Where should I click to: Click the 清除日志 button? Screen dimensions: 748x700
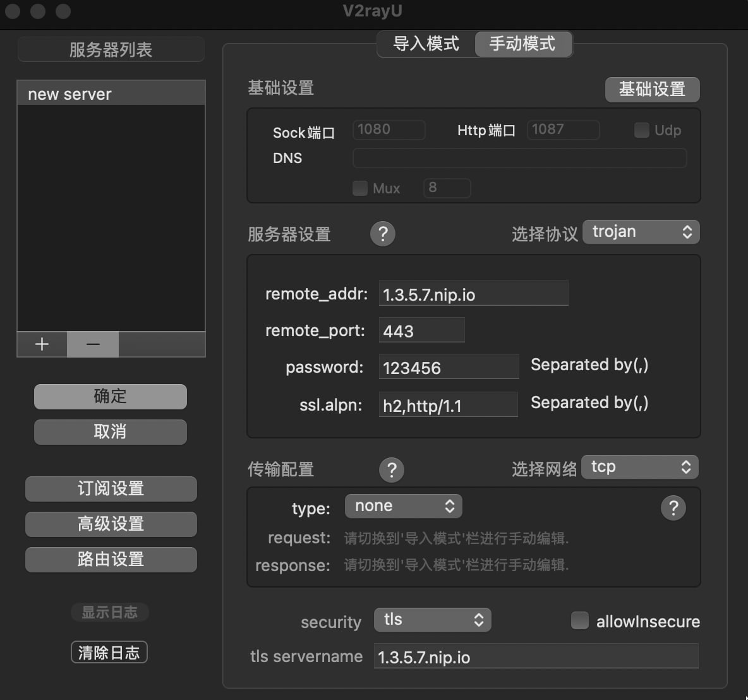(109, 652)
